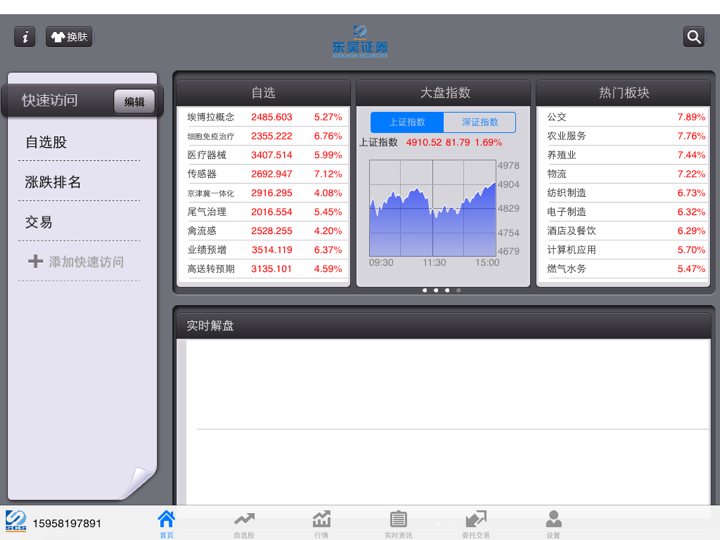Click the 快速访问 panel title

tap(50, 101)
